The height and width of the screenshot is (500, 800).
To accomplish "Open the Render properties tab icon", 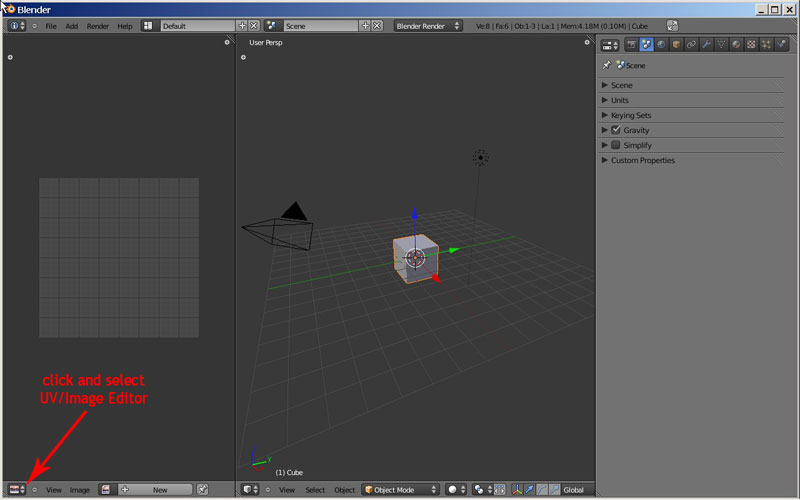I will coord(631,45).
